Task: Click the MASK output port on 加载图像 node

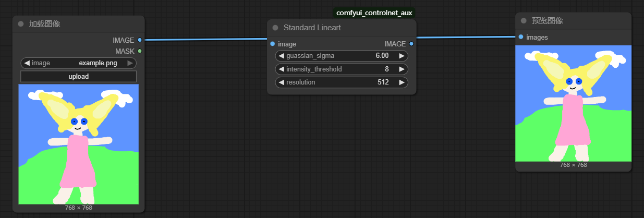Action: tap(140, 51)
